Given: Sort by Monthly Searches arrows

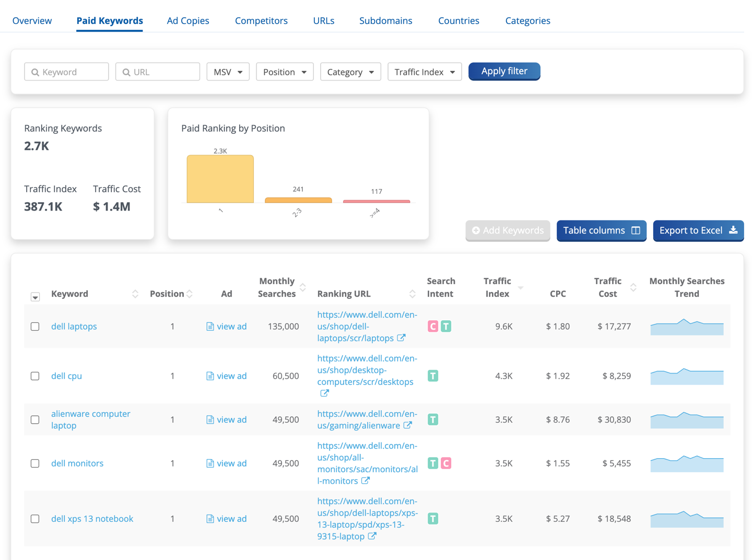Looking at the screenshot, I should point(303,287).
